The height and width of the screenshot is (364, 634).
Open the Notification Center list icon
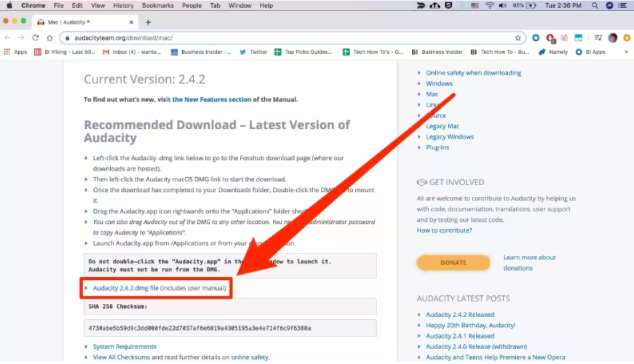[623, 6]
